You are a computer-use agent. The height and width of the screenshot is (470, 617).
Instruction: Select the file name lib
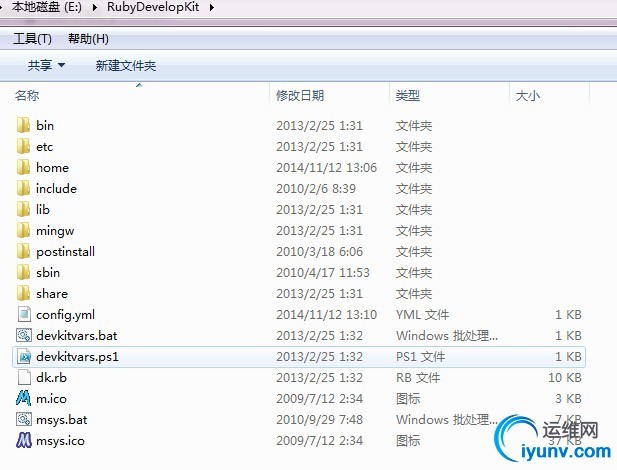(x=43, y=209)
